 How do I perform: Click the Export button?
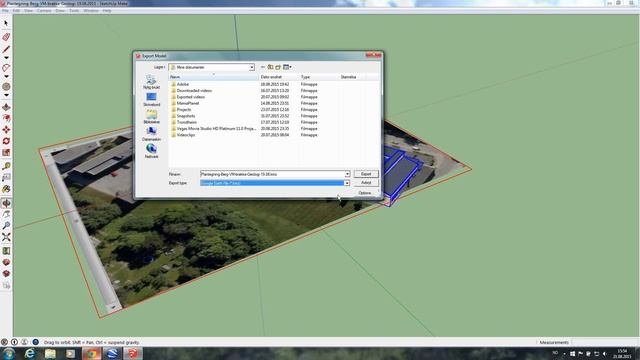366,174
